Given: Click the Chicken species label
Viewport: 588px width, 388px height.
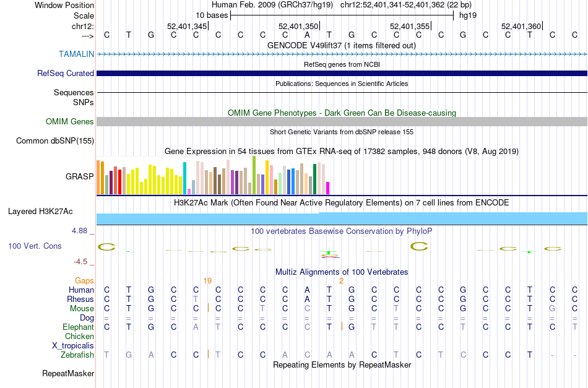Looking at the screenshot, I should [79, 336].
